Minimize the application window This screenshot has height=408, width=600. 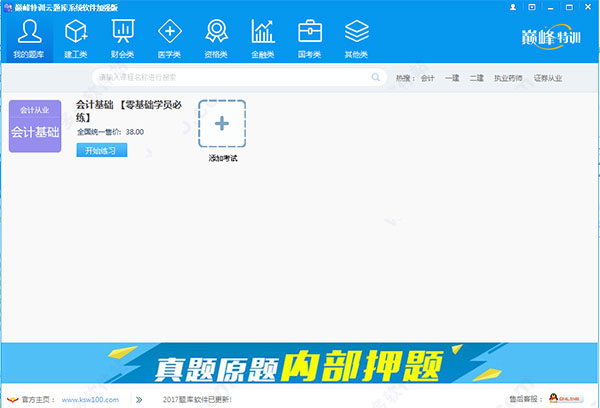550,7
